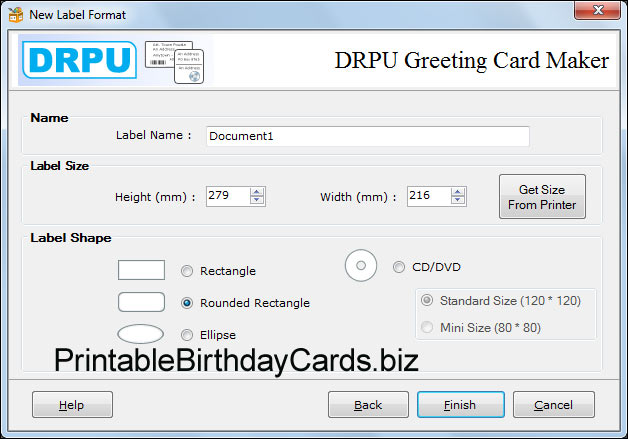Viewport: 628px width, 439px height.
Task: Click the rounded rectangle shape preview
Action: 141,302
